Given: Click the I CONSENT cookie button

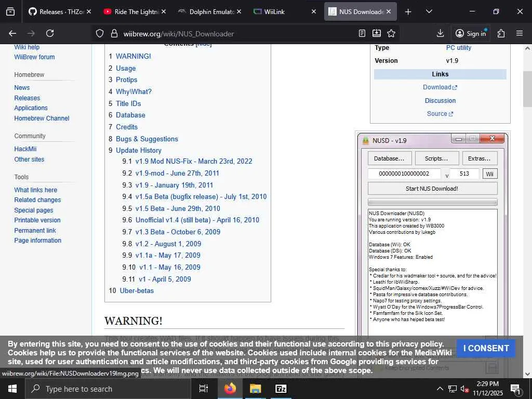Looking at the screenshot, I should (486, 349).
